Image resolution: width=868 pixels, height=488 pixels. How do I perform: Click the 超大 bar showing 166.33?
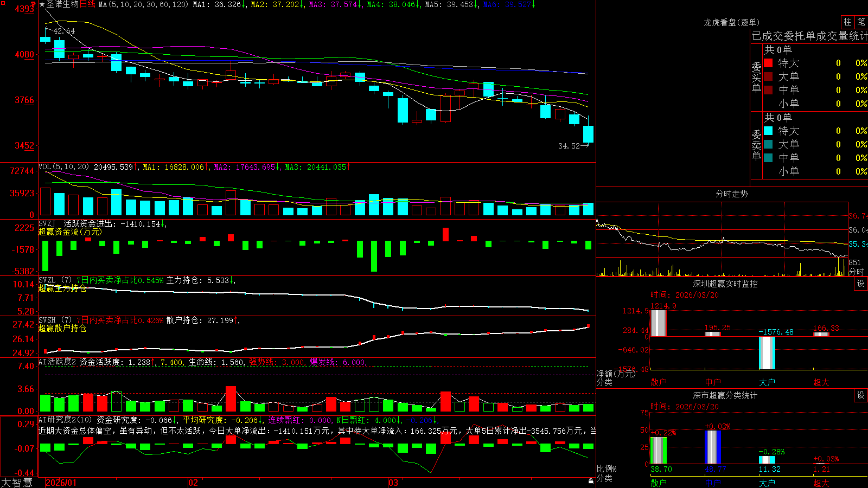(x=821, y=335)
